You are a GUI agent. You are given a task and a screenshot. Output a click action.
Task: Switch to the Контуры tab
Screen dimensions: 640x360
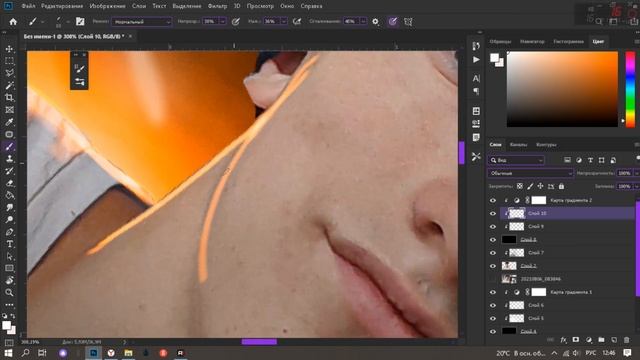[546, 144]
